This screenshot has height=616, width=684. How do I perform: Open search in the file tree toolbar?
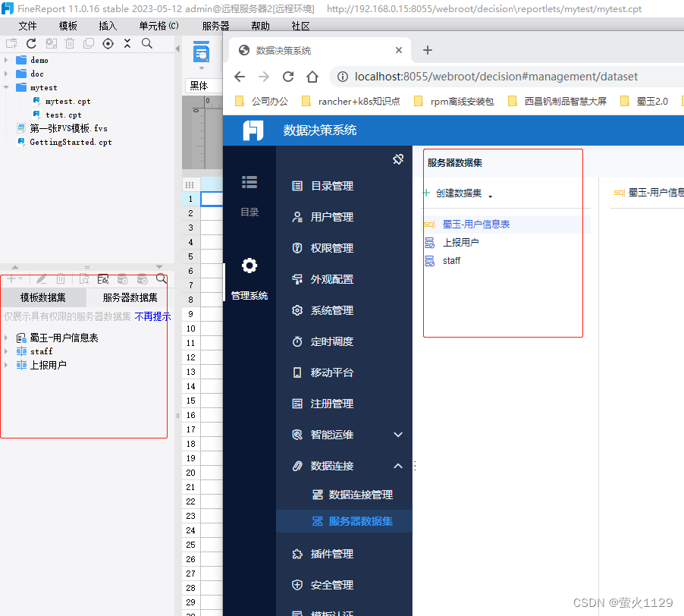(x=147, y=43)
